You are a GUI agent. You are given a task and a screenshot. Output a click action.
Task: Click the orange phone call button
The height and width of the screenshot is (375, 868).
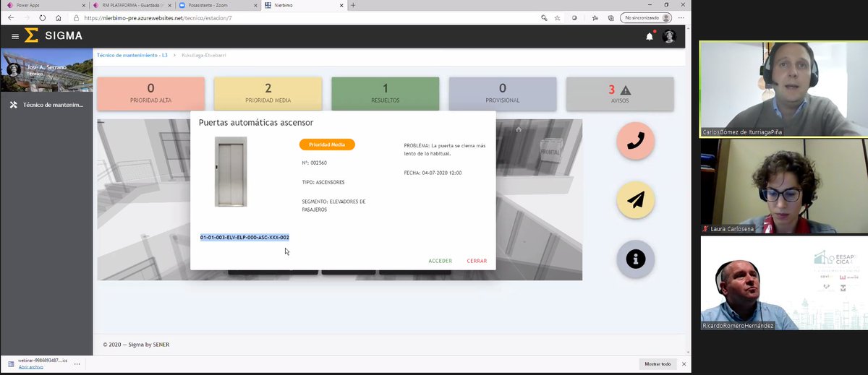(x=636, y=142)
